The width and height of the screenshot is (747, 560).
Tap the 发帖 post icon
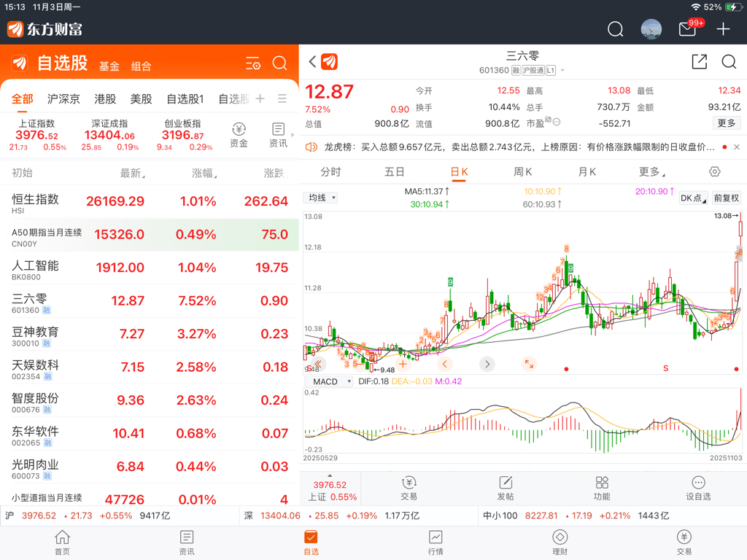coord(505,488)
